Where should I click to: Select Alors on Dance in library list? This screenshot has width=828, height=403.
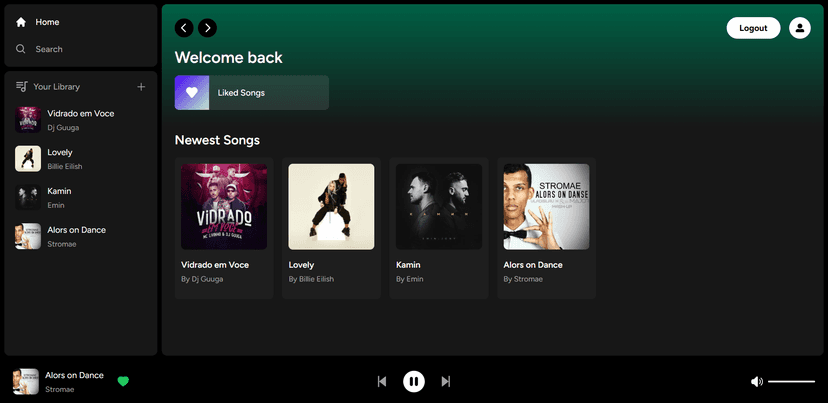pyautogui.click(x=81, y=237)
